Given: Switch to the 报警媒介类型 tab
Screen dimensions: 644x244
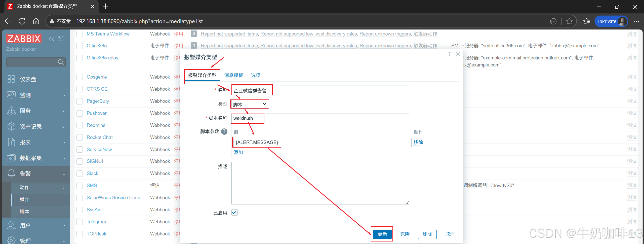Looking at the screenshot, I should [202, 75].
